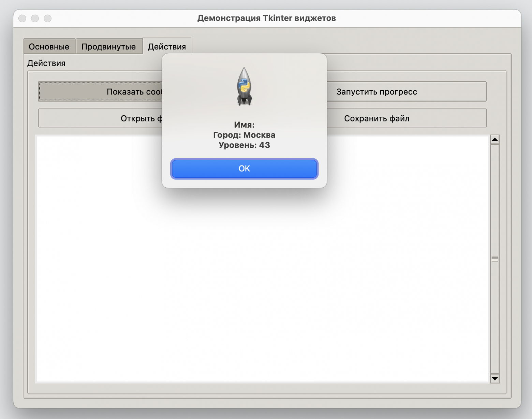The image size is (532, 419).
Task: Click the window title Демонстрация Tkinter виджетов
Action: [267, 18]
